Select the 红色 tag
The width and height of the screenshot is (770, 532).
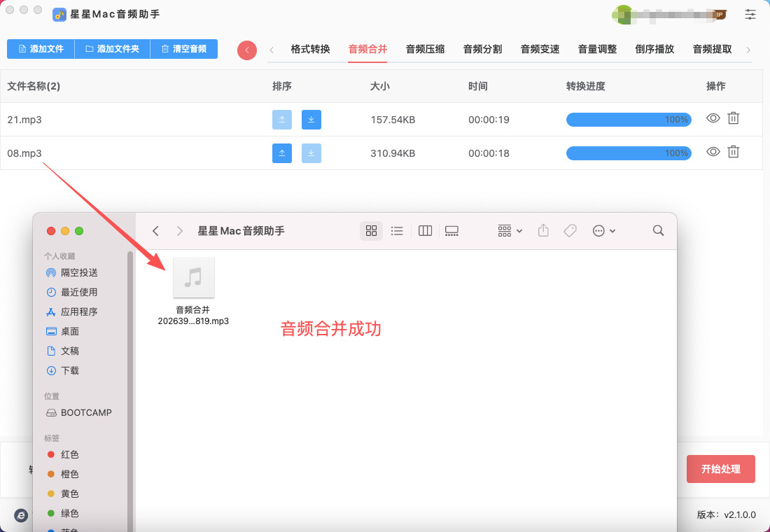pyautogui.click(x=63, y=455)
